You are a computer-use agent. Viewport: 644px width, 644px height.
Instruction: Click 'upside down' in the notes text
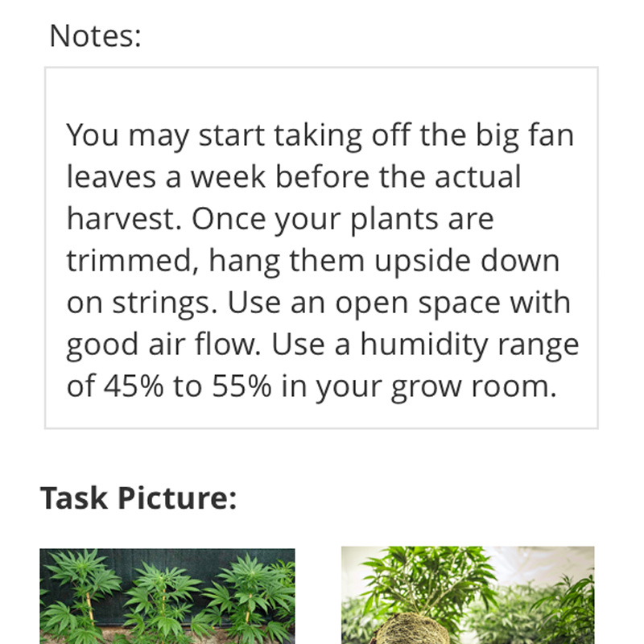pyautogui.click(x=467, y=261)
